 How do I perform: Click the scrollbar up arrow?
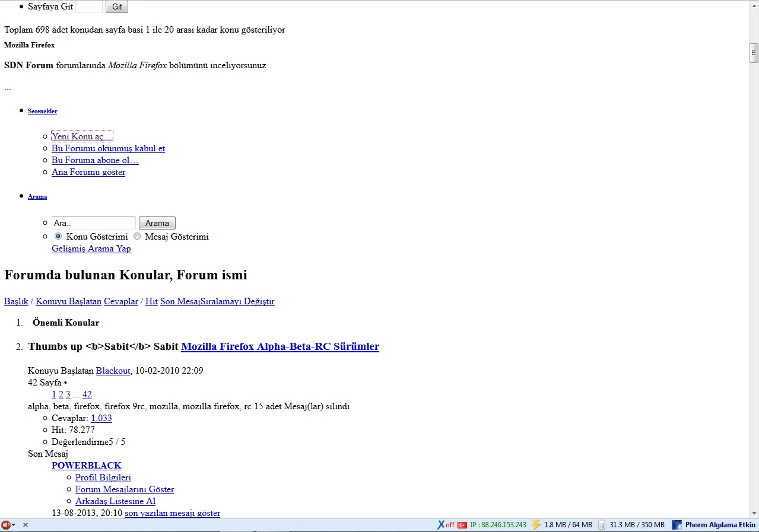tap(754, 5)
